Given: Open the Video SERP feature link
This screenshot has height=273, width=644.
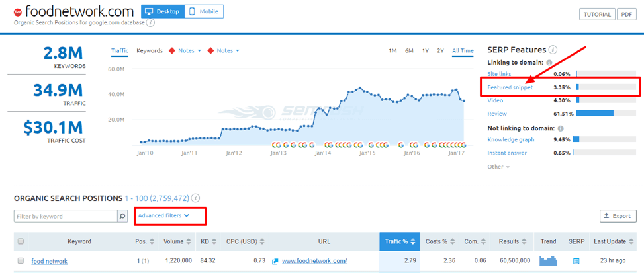Looking at the screenshot, I should coord(495,100).
